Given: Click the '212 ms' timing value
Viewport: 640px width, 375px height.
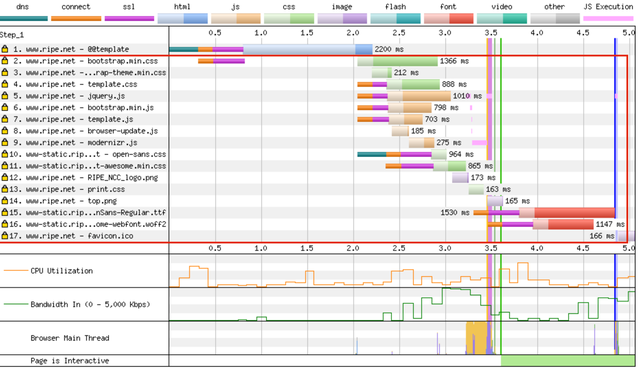Looking at the screenshot, I should pyautogui.click(x=406, y=72).
